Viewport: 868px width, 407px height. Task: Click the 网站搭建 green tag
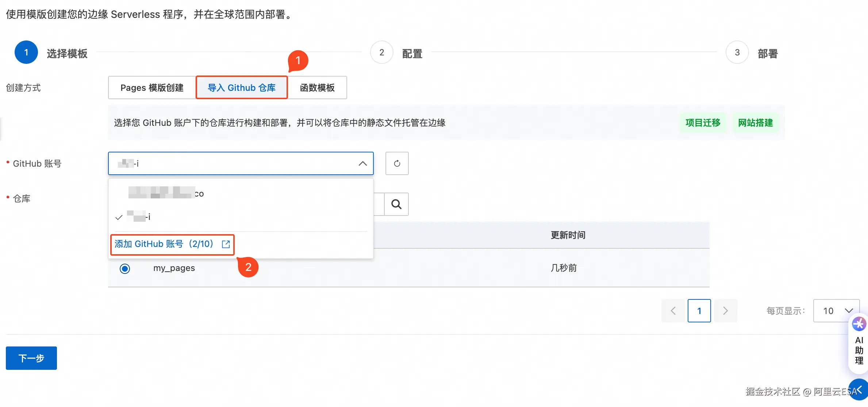coord(755,123)
